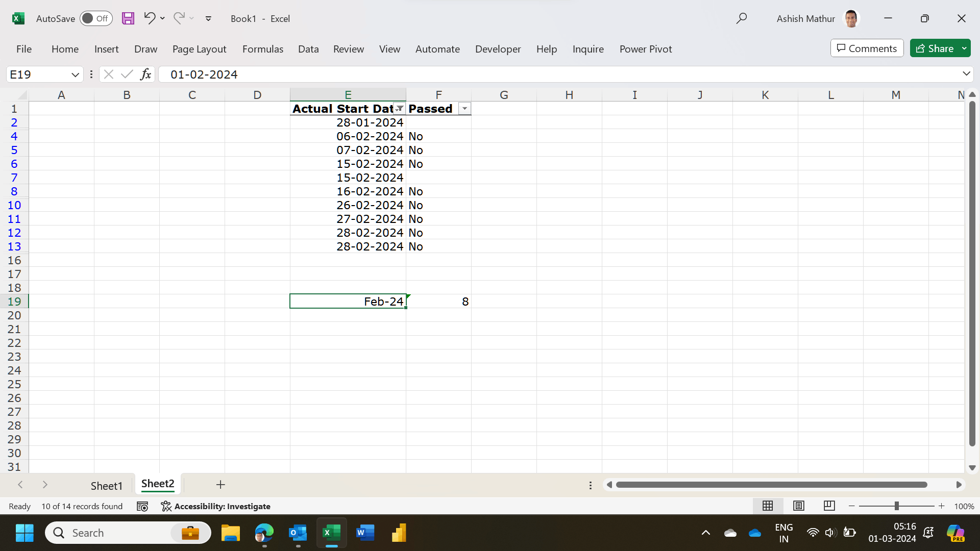
Task: Click the Comments button
Action: [x=867, y=48]
